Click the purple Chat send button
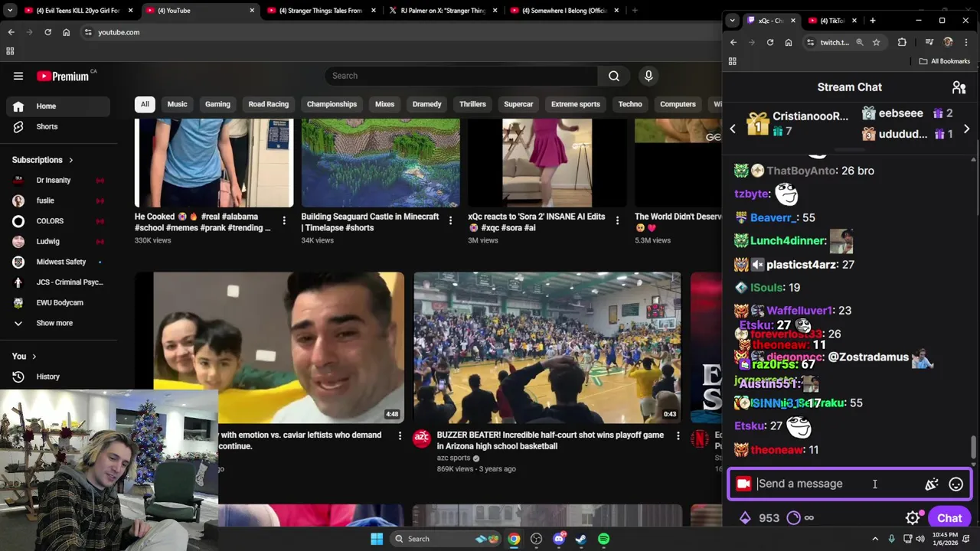Image resolution: width=980 pixels, height=551 pixels. click(x=949, y=518)
